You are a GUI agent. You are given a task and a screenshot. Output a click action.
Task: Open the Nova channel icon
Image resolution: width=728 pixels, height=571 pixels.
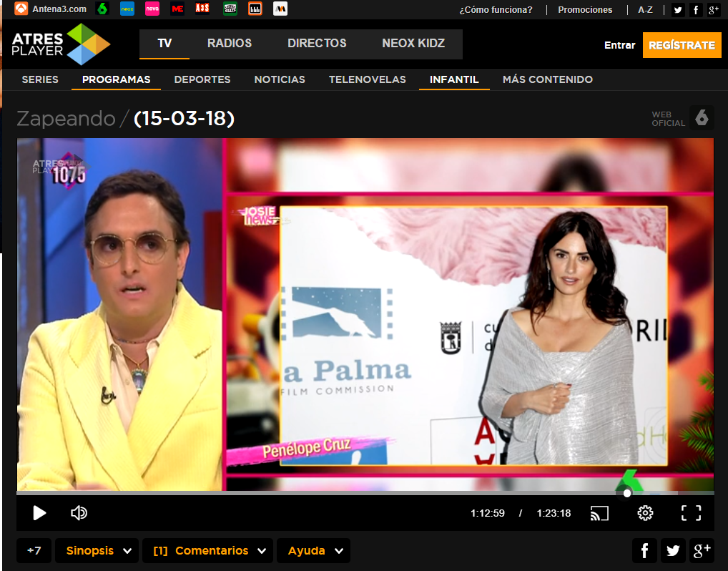tap(152, 9)
